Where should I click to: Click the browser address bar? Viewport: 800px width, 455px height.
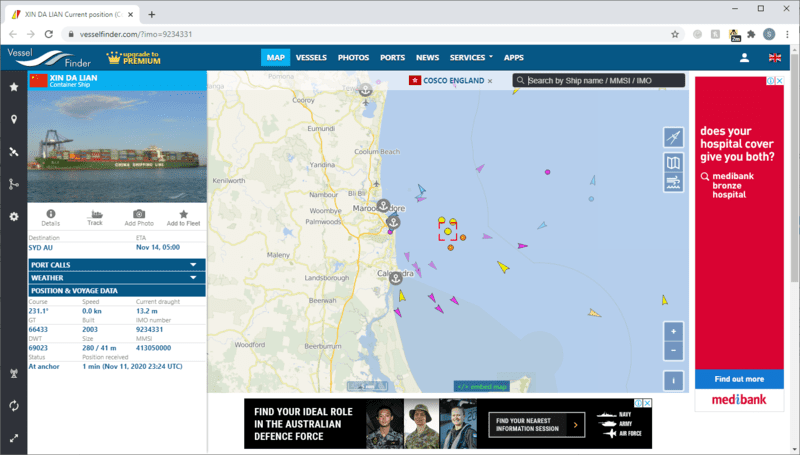(x=367, y=34)
